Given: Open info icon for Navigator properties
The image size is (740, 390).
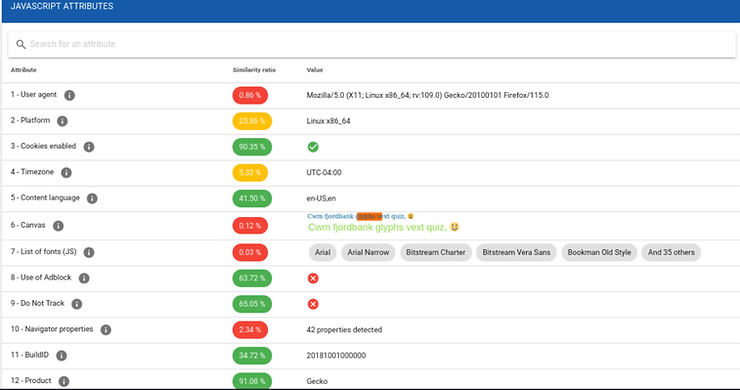Looking at the screenshot, I should (x=106, y=330).
